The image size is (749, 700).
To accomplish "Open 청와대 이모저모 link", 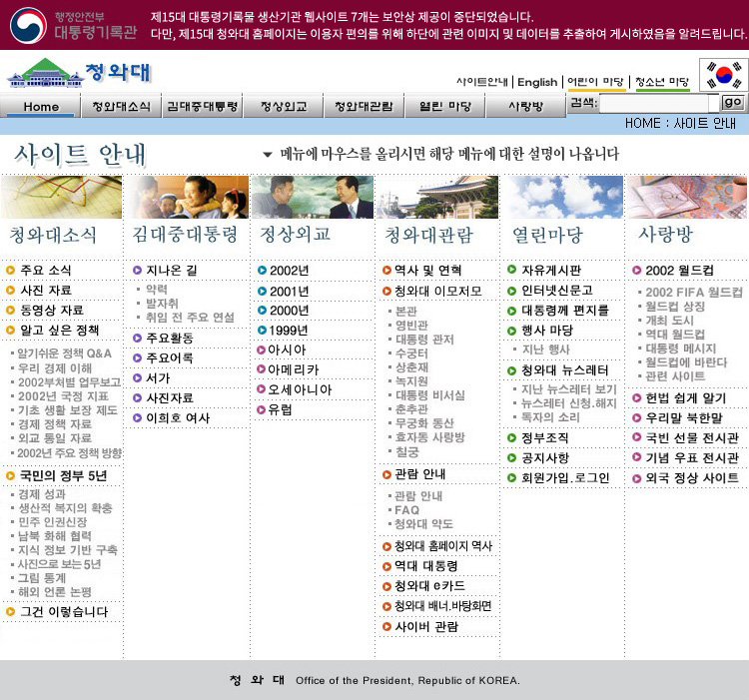I will [437, 291].
